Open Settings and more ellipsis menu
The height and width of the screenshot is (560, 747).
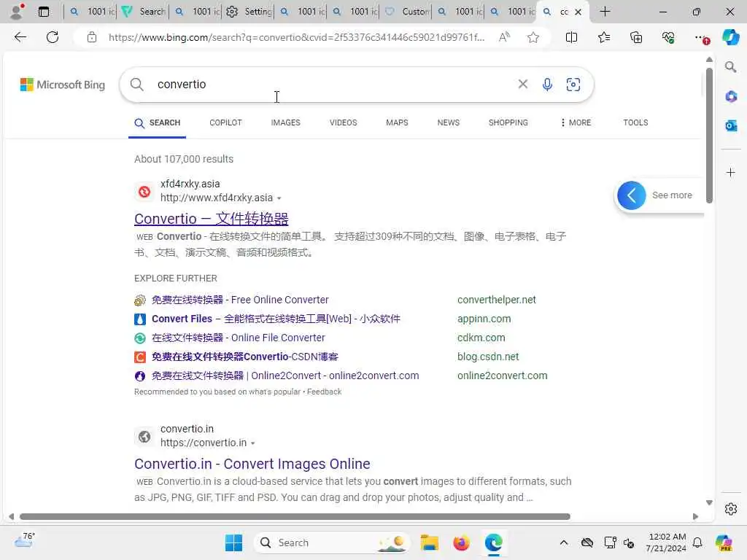pos(701,37)
